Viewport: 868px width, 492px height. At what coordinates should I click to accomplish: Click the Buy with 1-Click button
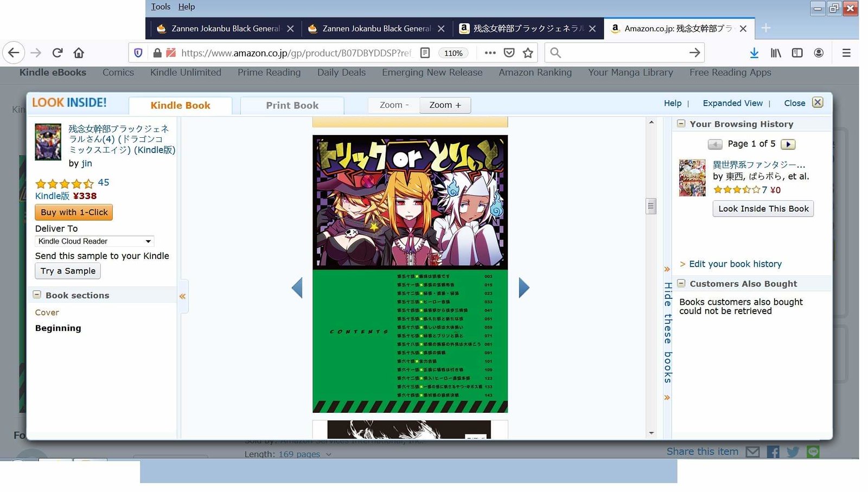pyautogui.click(x=74, y=212)
